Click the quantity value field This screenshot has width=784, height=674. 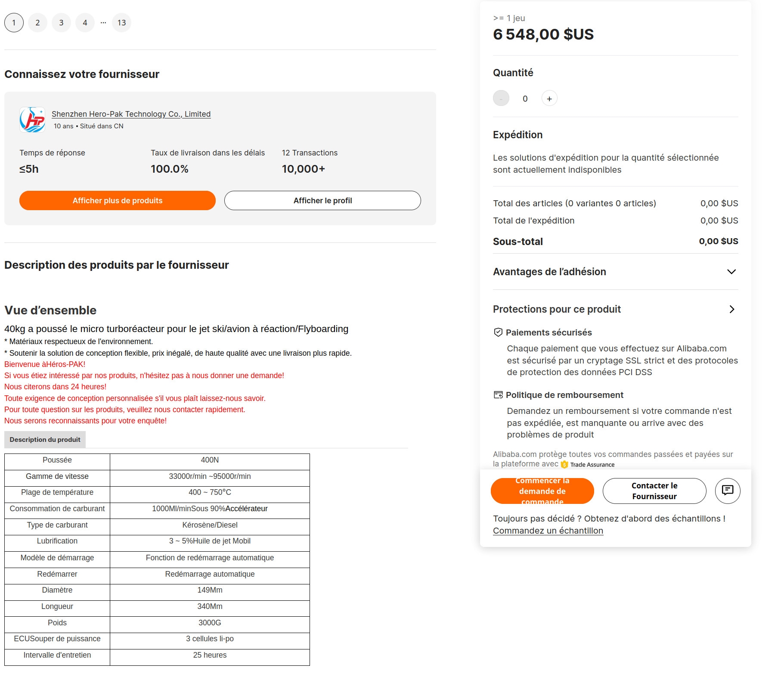(525, 99)
